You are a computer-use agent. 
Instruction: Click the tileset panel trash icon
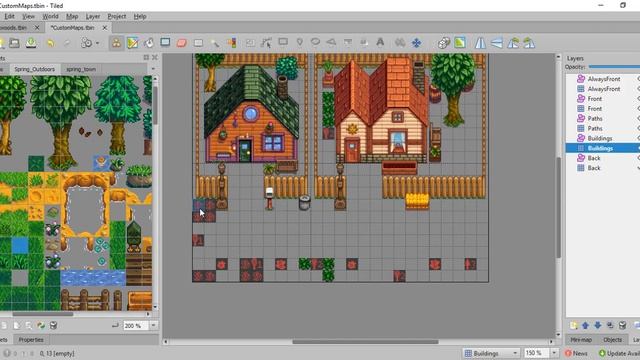click(x=53, y=325)
